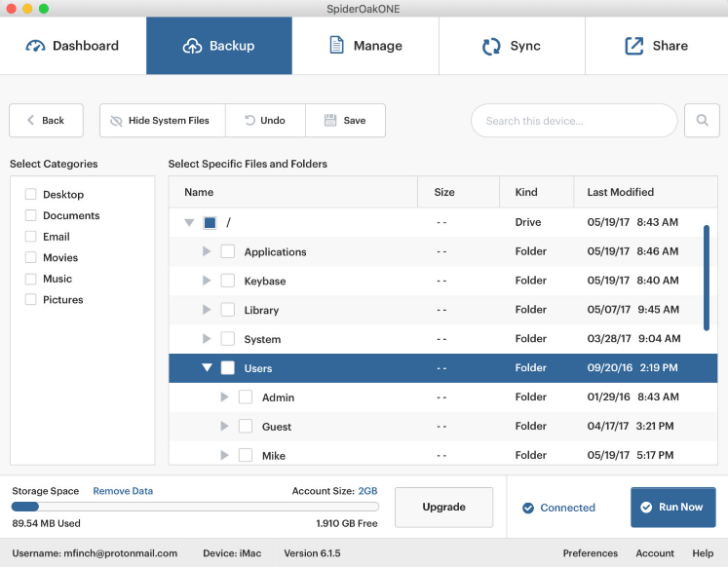728x567 pixels.
Task: Click the checkmark icon in Run Now
Action: click(646, 508)
